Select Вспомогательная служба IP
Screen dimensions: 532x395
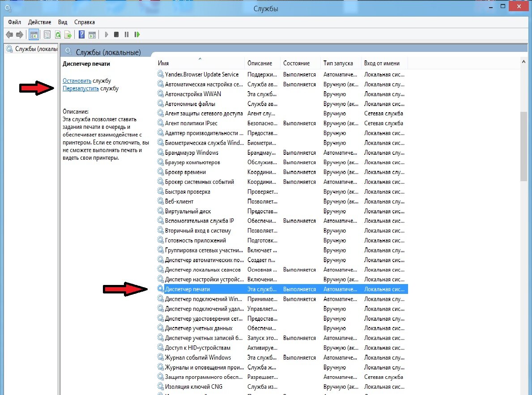pyautogui.click(x=282, y=221)
